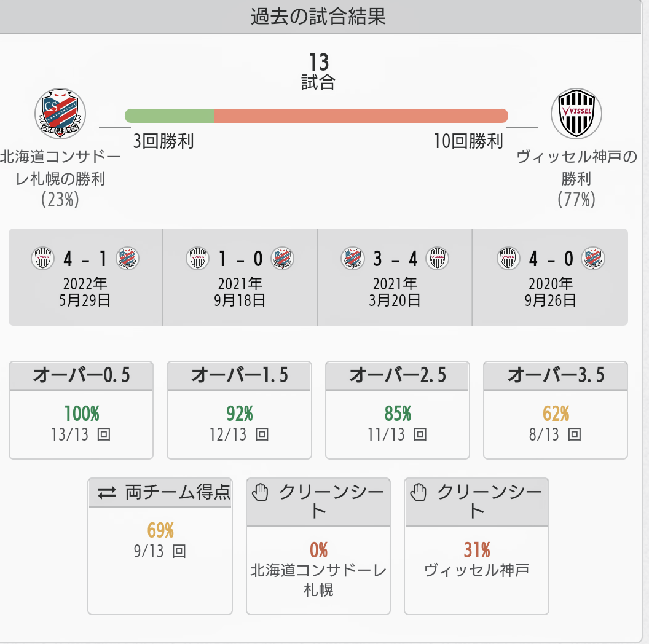The height and width of the screenshot is (644, 649).
Task: Select the オーバー2.5 stat card
Action: [x=397, y=410]
